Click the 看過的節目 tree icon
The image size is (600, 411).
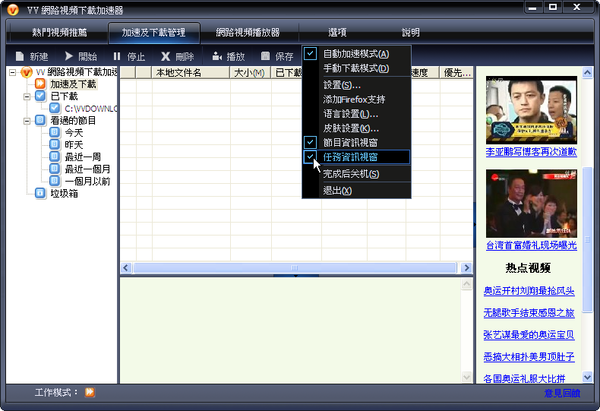pyautogui.click(x=40, y=120)
